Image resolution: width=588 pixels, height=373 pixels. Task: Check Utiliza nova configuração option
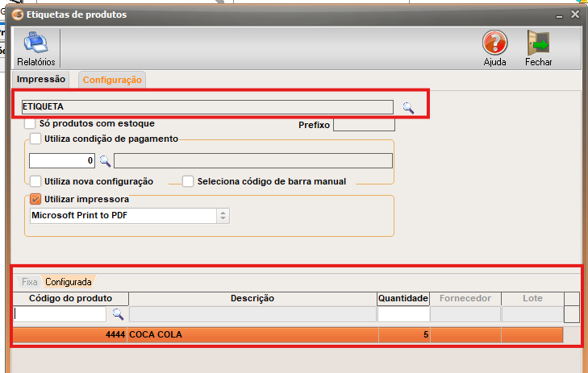[x=35, y=181]
